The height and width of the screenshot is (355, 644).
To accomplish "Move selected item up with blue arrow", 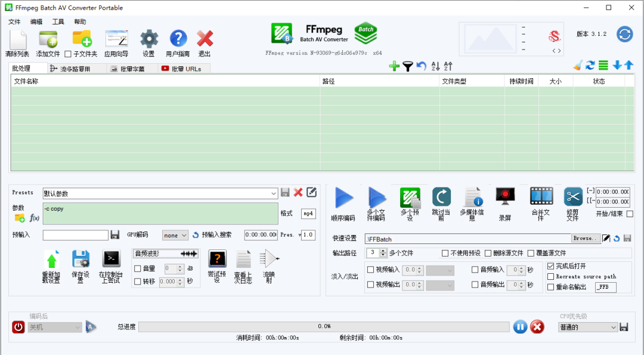I will pos(629,65).
